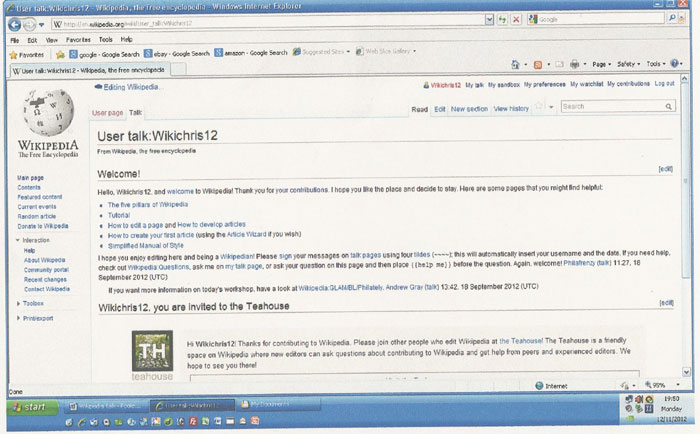Open the Edit menu in the menu bar
Viewport: 700px width, 434px height.
(32, 40)
